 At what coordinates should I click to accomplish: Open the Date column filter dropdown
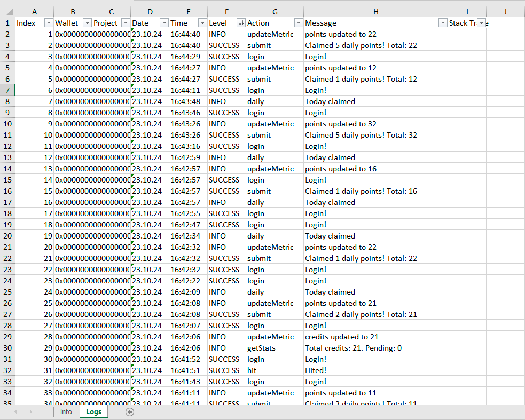(164, 23)
